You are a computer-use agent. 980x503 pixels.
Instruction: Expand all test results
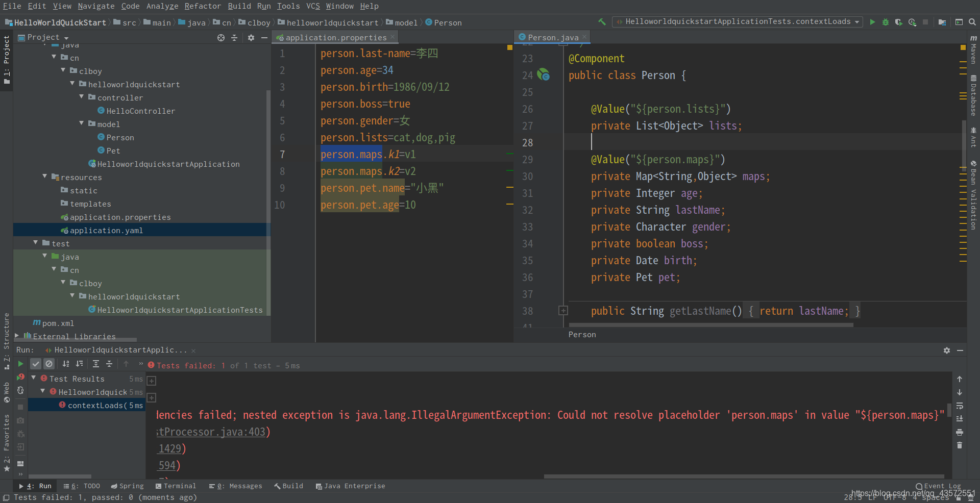(x=95, y=364)
